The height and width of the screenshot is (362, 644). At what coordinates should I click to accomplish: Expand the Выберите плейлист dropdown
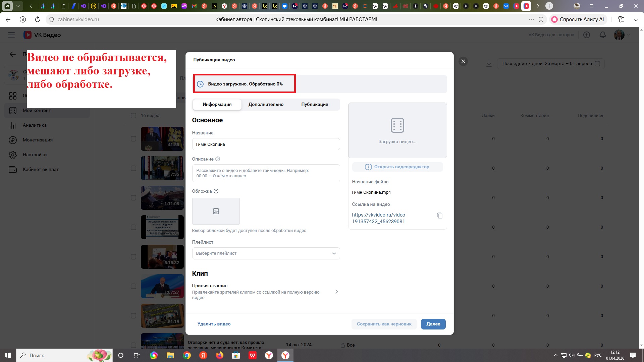pos(266,253)
